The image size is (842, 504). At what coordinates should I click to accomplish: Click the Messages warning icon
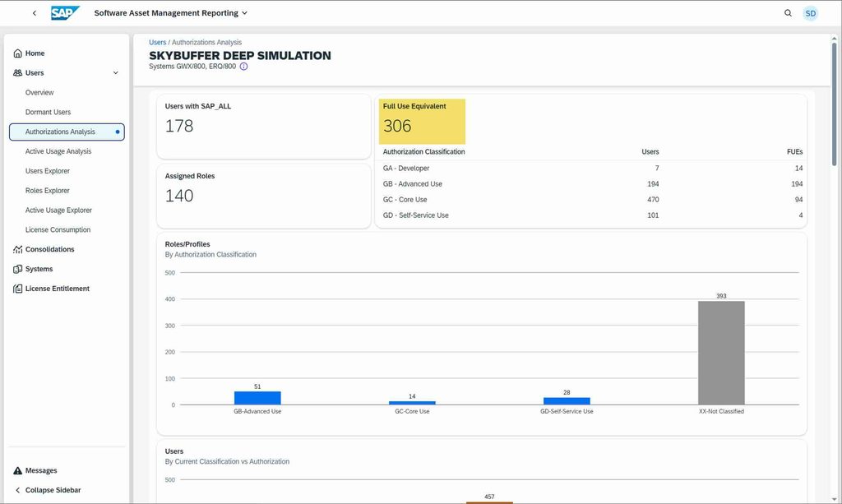tap(18, 471)
